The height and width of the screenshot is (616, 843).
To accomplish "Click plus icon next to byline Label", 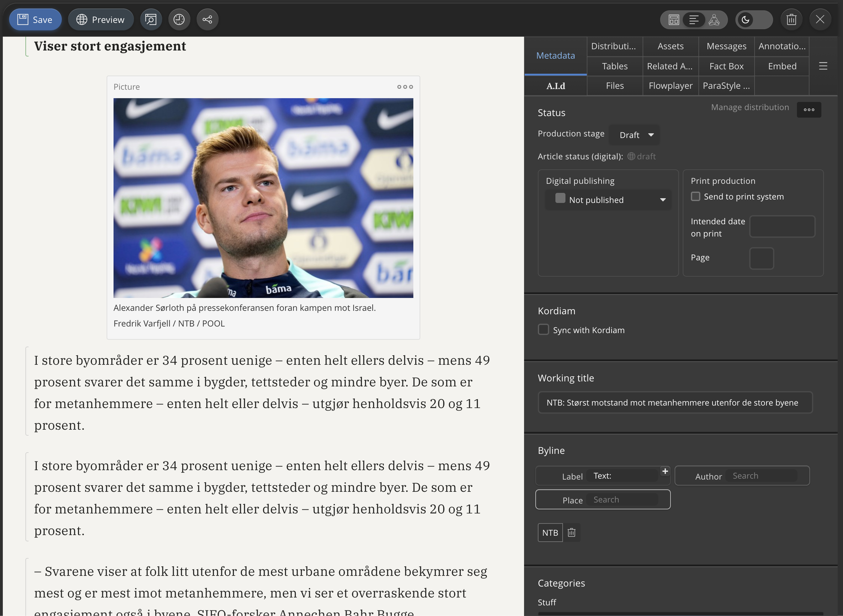I will coord(665,471).
